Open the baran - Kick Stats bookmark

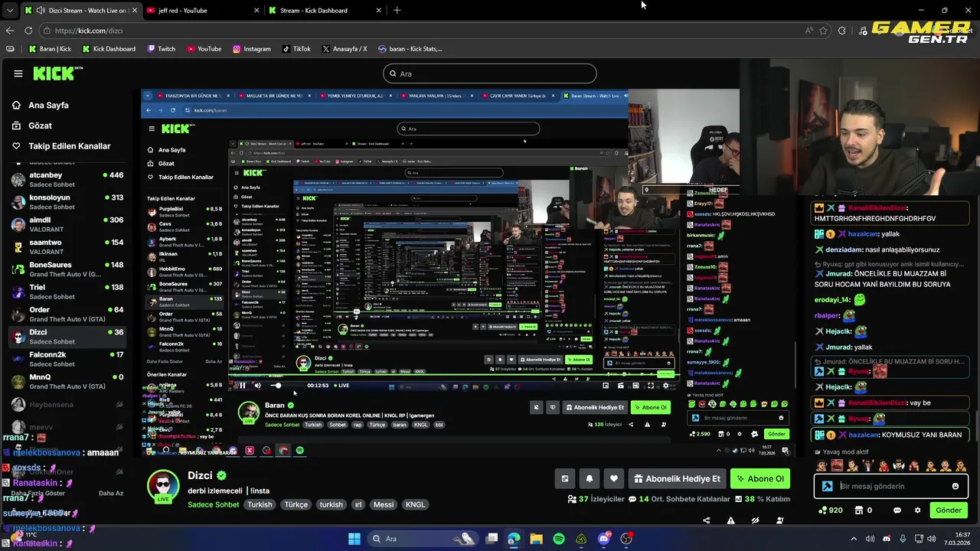tap(410, 49)
